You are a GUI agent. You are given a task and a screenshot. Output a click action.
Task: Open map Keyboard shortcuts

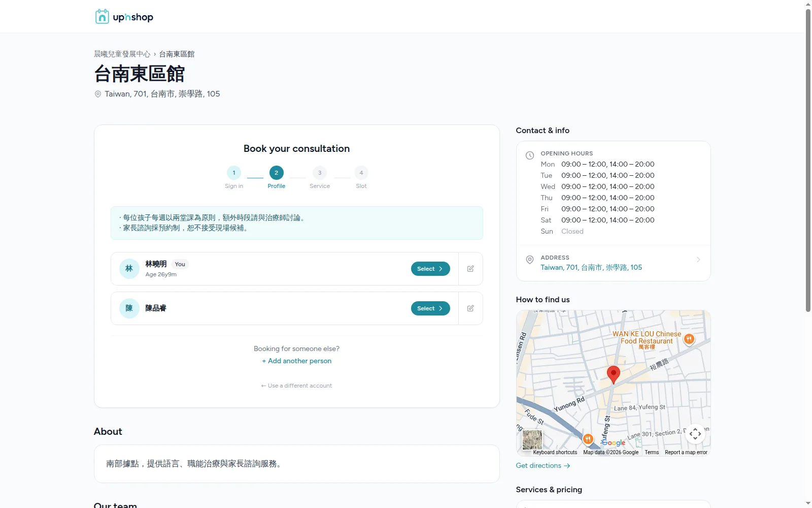(x=555, y=452)
